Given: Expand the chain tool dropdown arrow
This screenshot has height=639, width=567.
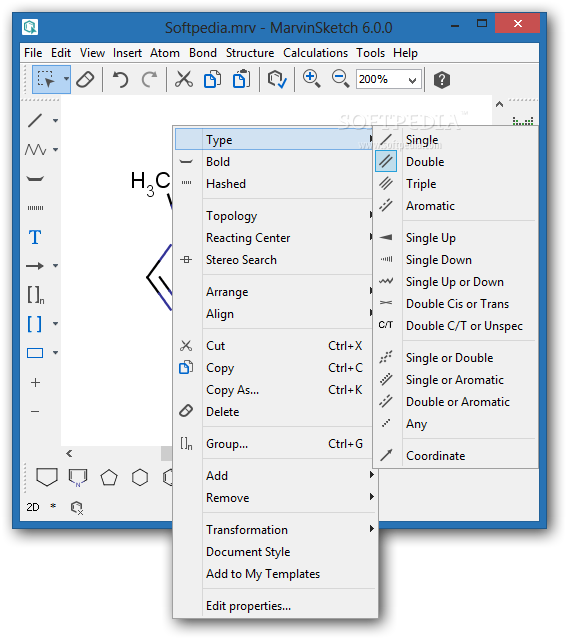Looking at the screenshot, I should click(55, 150).
